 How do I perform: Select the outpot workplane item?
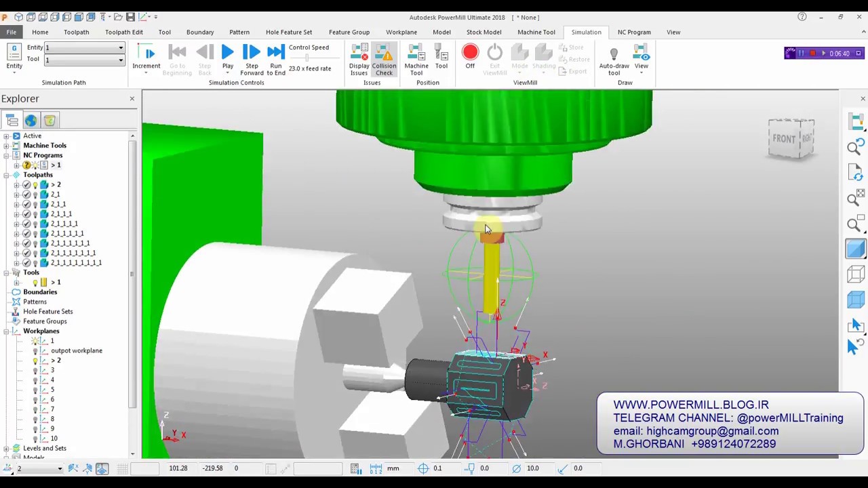click(77, 351)
